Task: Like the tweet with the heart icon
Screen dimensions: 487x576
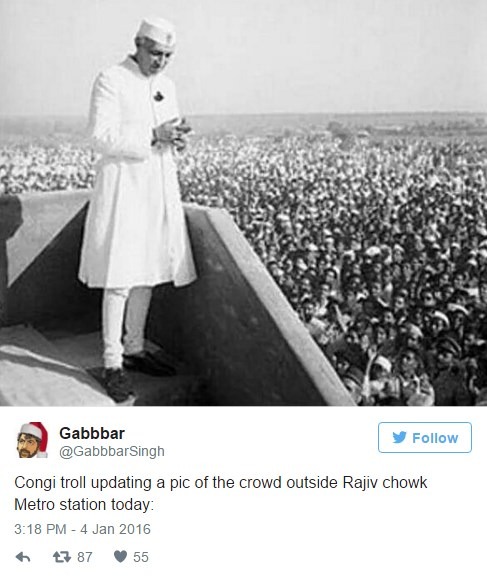Action: pyautogui.click(x=120, y=557)
